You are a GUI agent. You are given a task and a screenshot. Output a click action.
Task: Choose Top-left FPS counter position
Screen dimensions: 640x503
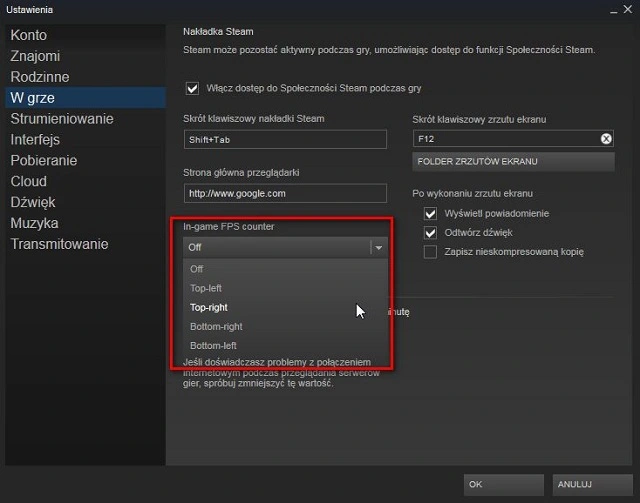click(x=207, y=288)
